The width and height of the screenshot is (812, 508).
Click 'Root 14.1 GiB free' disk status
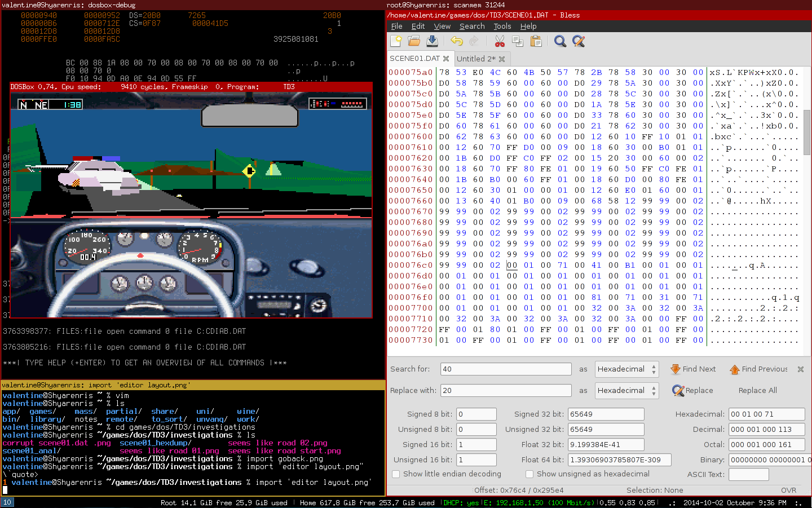click(x=224, y=503)
